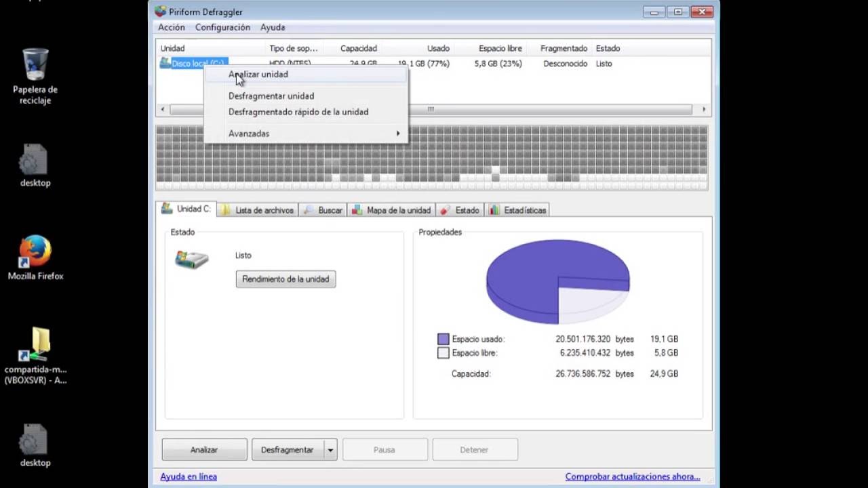Click the Defraggler title bar app icon
Image resolution: width=868 pixels, height=488 pixels.
160,12
